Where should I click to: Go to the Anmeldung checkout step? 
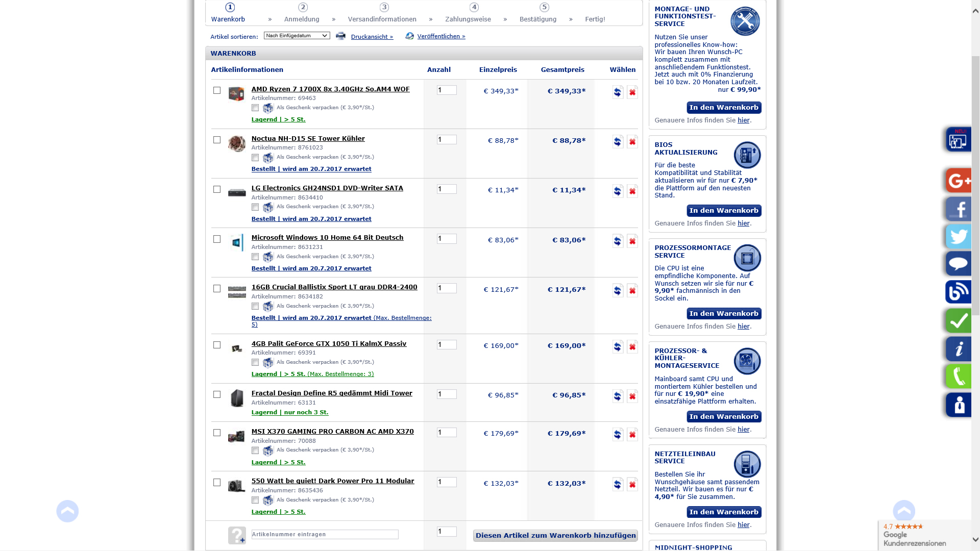[x=302, y=19]
